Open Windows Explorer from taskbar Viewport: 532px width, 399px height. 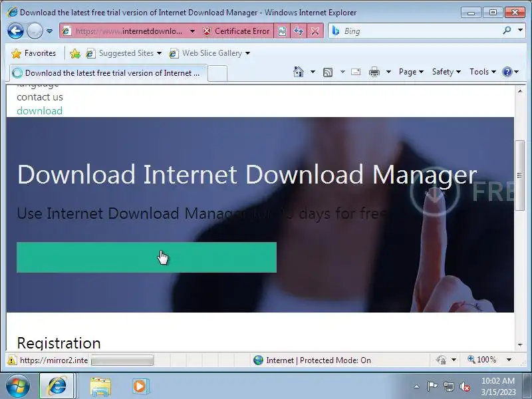click(x=100, y=386)
